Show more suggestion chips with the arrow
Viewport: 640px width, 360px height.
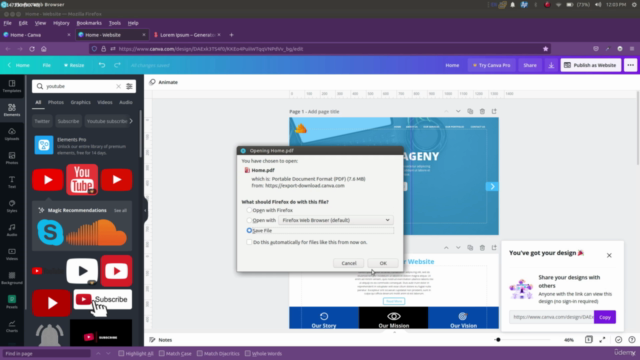(x=131, y=121)
